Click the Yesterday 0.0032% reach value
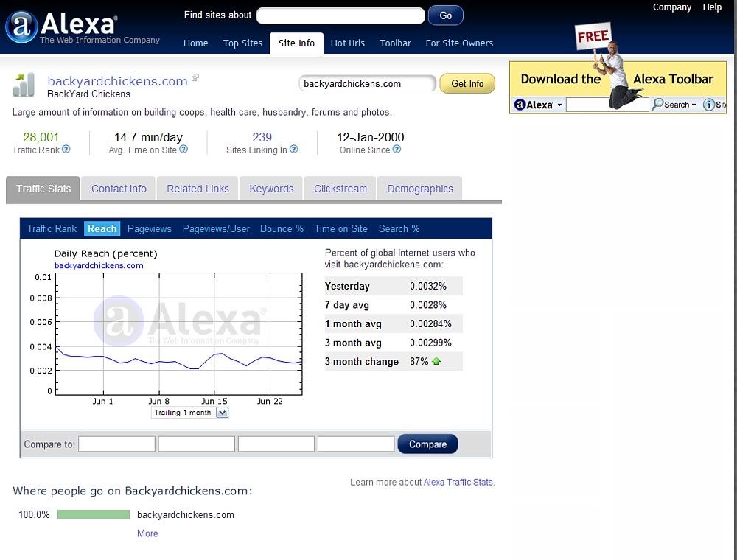Screen dimensions: 737x560 click(x=428, y=286)
